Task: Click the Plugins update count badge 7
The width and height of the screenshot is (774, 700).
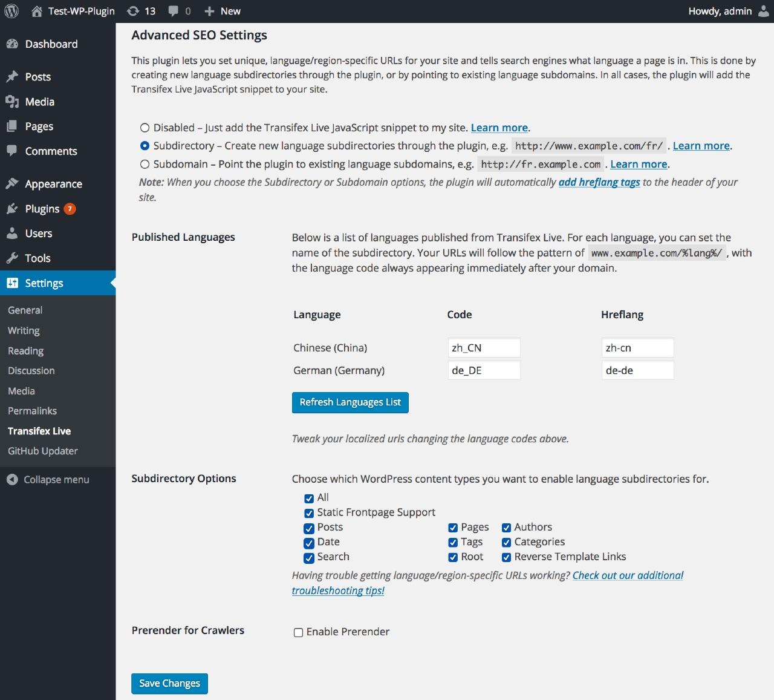Action: [70, 209]
